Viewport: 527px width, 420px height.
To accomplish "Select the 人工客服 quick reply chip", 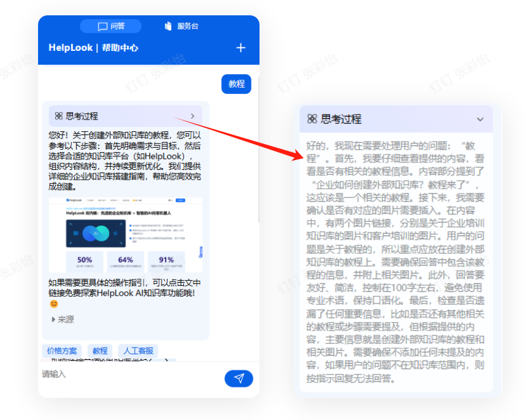I will tap(138, 351).
